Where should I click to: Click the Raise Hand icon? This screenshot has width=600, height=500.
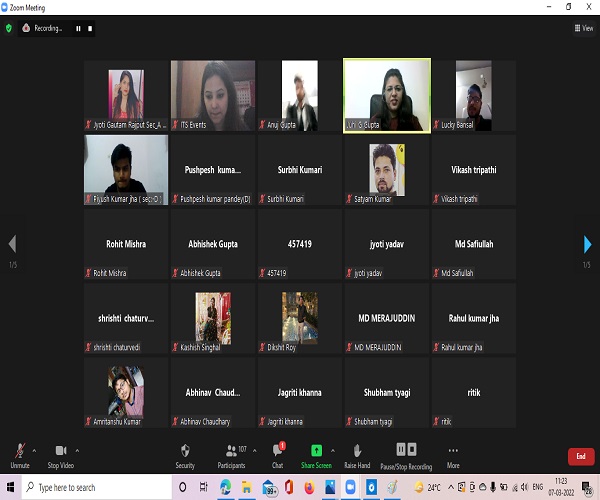[x=357, y=451]
